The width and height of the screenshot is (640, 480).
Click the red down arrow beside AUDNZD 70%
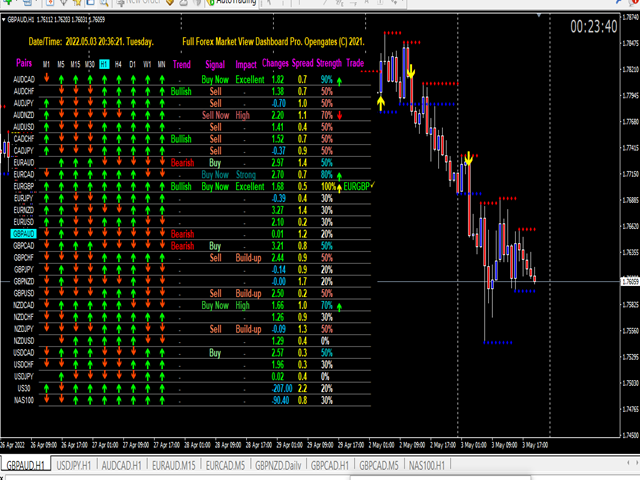[339, 115]
